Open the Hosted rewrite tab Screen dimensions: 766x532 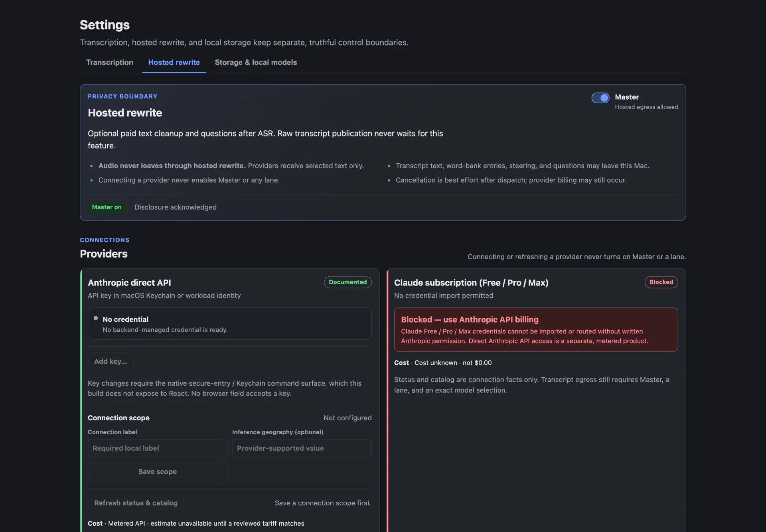(174, 62)
